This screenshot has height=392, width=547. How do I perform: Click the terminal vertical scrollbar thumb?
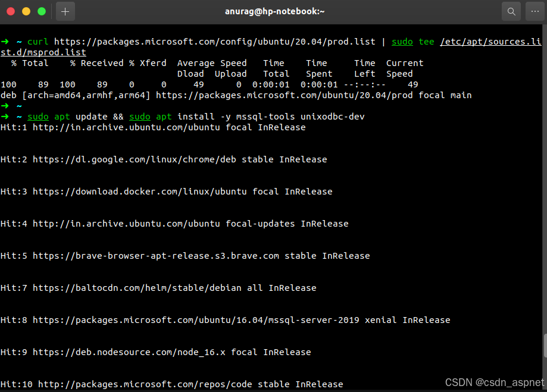(x=545, y=346)
